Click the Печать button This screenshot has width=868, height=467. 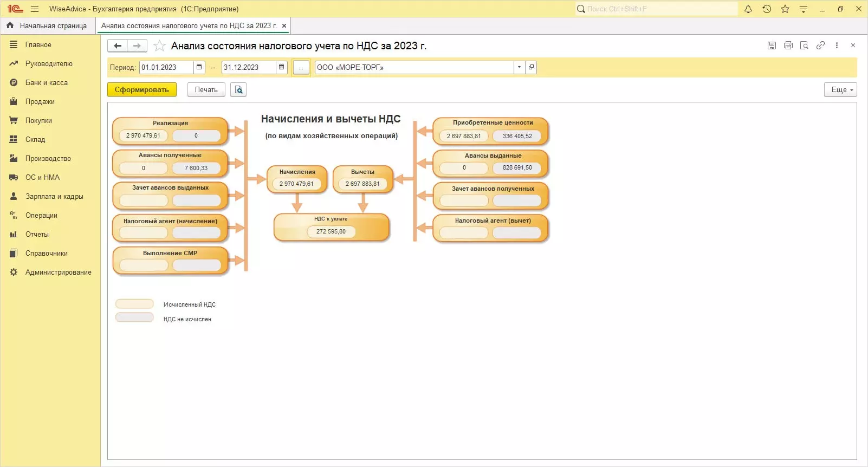click(x=206, y=89)
